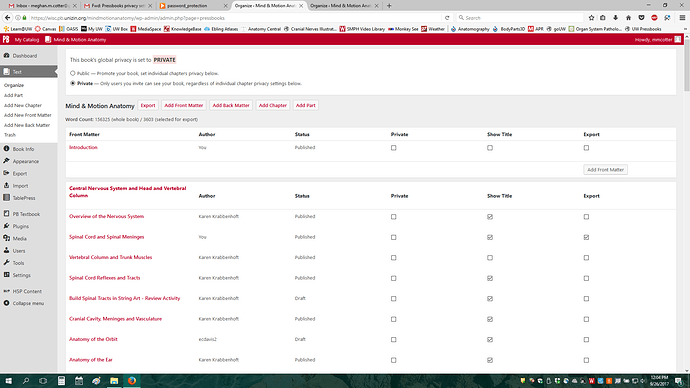690x388 pixels.
Task: Open the taskbar search magnifier
Action: [26, 381]
